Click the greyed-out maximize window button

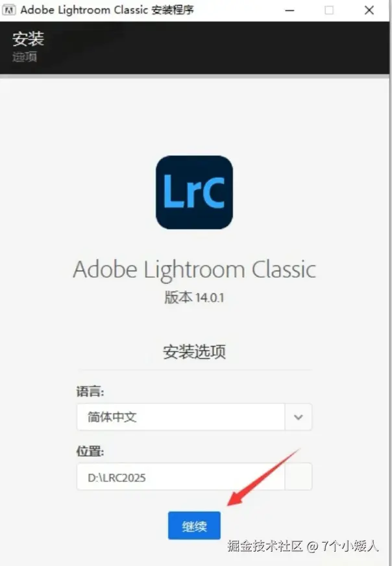tap(329, 10)
